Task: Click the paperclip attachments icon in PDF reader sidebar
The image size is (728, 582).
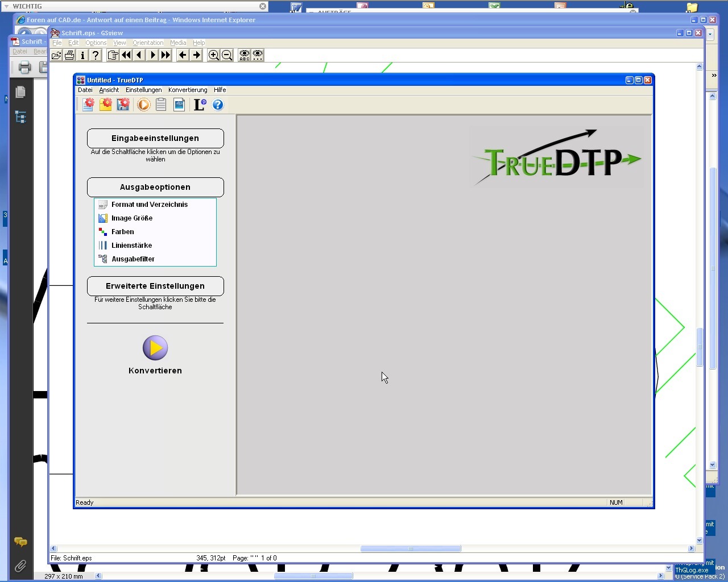Action: coord(20,566)
